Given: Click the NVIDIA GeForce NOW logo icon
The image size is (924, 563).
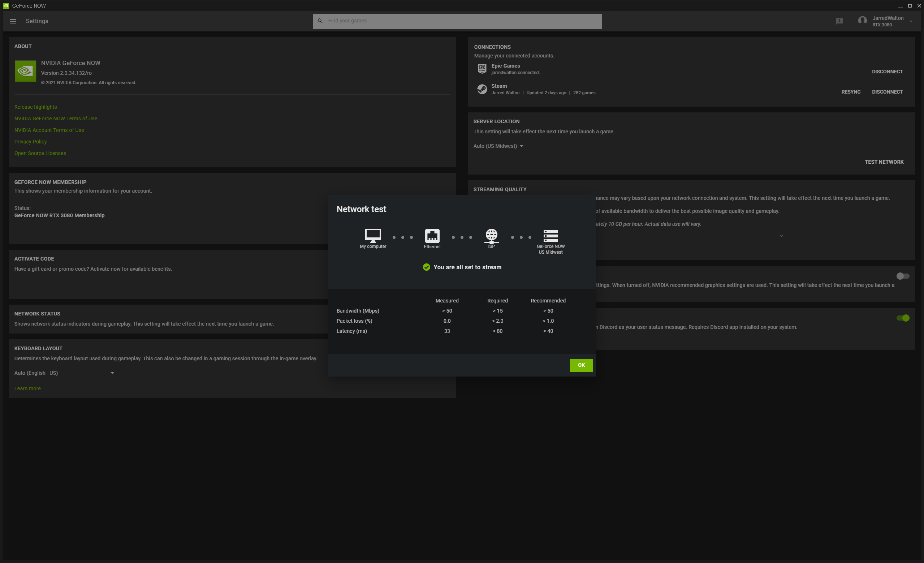Looking at the screenshot, I should pos(25,70).
